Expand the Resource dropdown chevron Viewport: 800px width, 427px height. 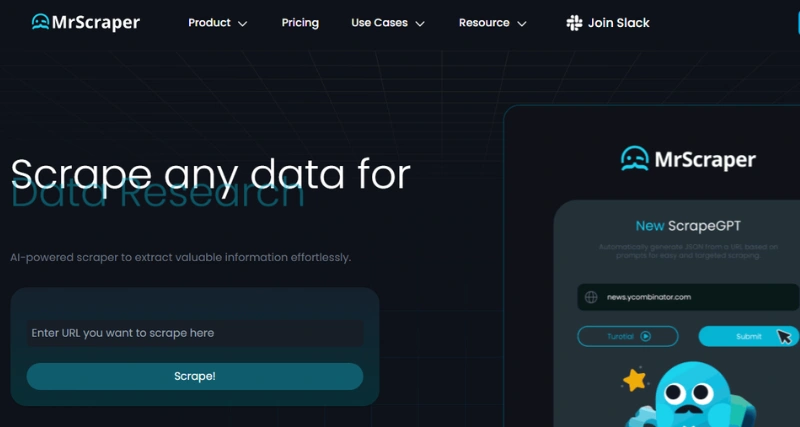click(522, 24)
